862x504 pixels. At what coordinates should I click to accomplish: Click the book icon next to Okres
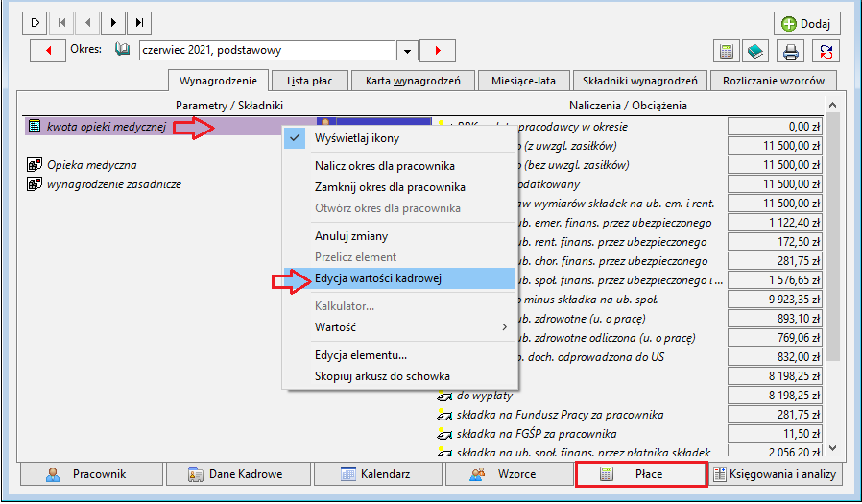tap(122, 50)
